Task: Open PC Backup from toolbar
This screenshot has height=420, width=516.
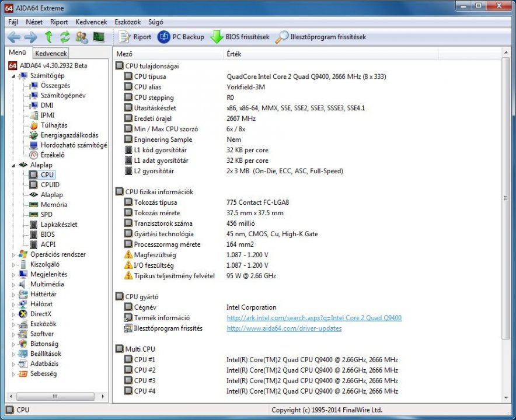Action: [x=181, y=37]
